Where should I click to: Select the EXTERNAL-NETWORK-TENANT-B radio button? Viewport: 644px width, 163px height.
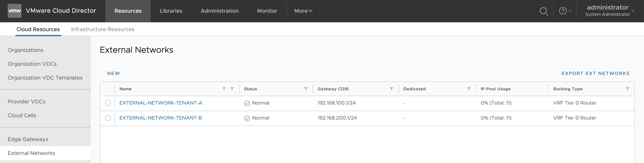pos(108,118)
